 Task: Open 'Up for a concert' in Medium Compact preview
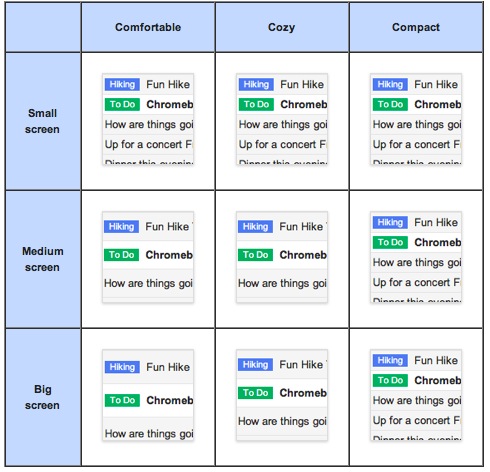pos(416,282)
